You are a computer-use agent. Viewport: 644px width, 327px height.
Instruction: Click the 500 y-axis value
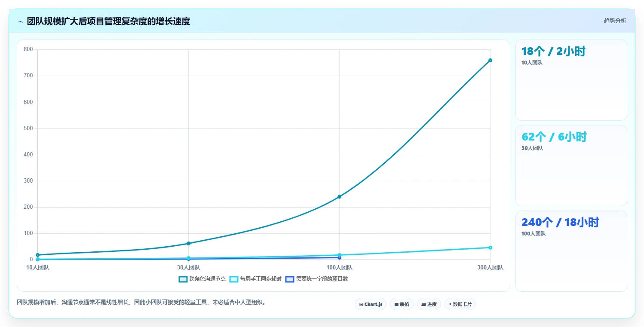[x=28, y=128]
